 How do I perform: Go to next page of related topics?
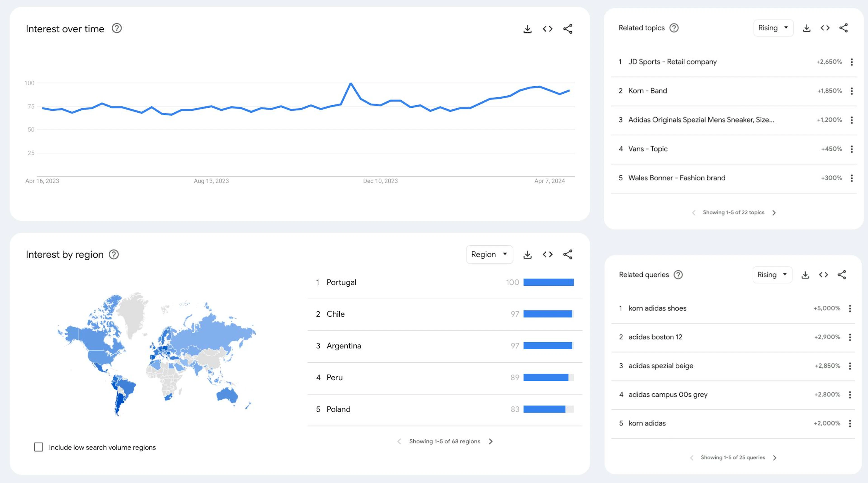tap(774, 213)
